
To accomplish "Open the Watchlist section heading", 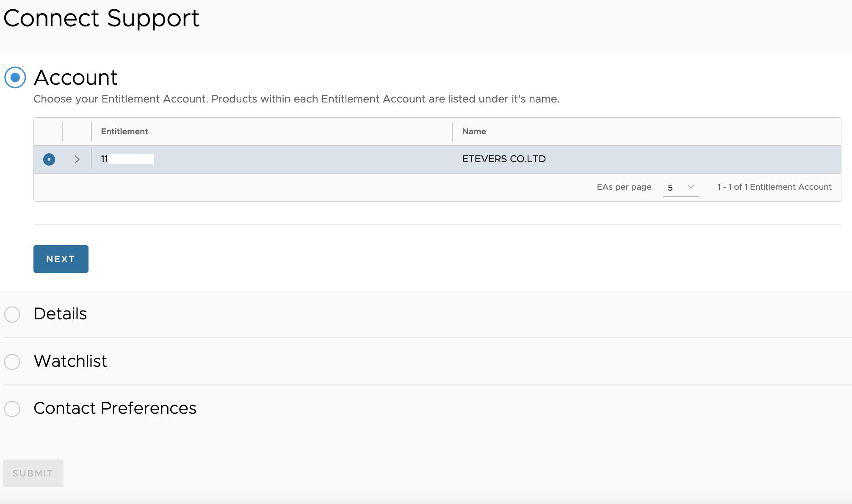I will tap(70, 361).
